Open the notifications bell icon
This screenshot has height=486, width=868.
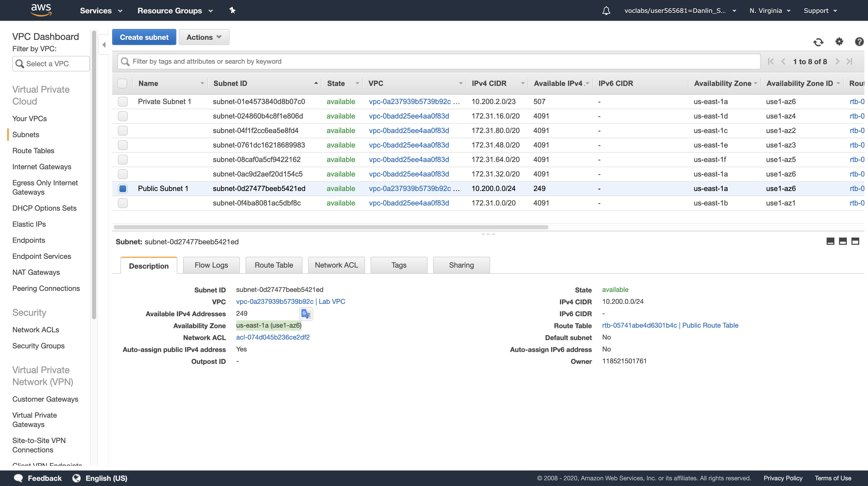[x=606, y=11]
